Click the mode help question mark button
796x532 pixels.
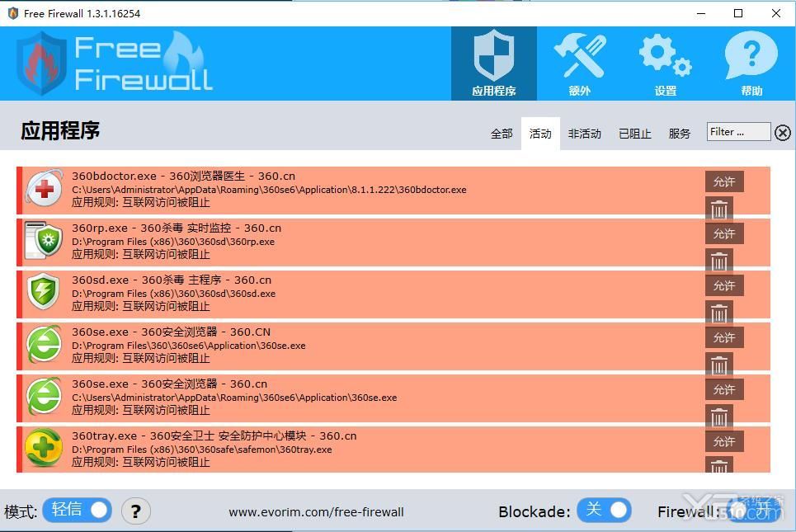pos(135,511)
